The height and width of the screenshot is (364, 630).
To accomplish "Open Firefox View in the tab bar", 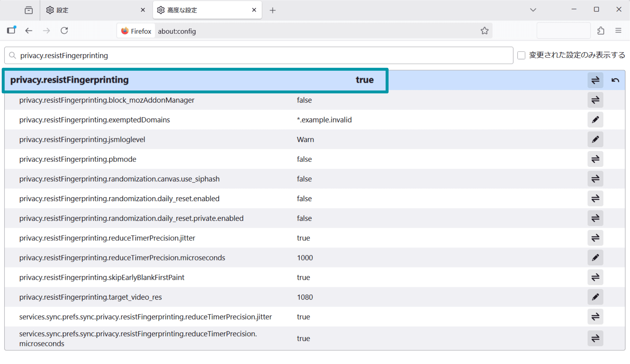I will 28,10.
